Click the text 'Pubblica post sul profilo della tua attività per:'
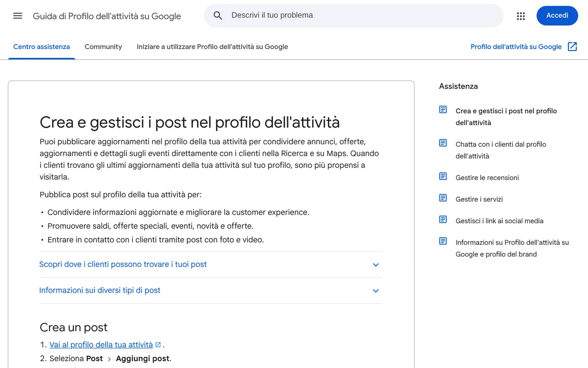The height and width of the screenshot is (368, 588). pyautogui.click(x=121, y=195)
